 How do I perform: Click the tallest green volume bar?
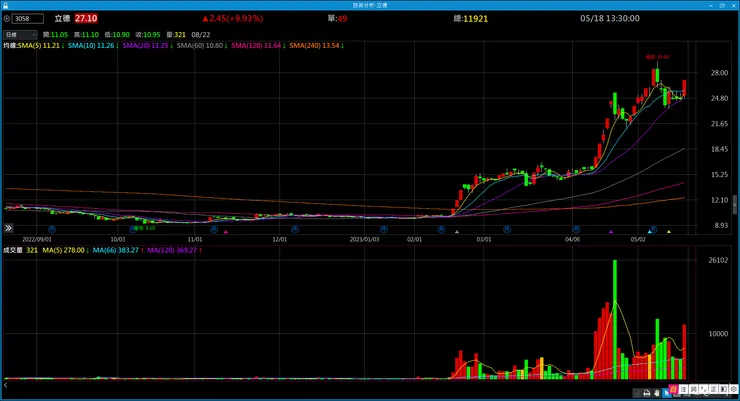614,319
